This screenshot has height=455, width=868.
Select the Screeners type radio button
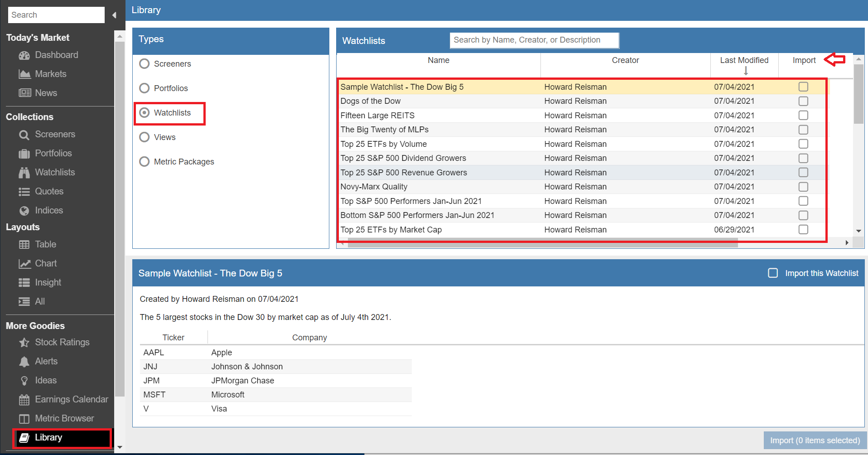pos(145,63)
